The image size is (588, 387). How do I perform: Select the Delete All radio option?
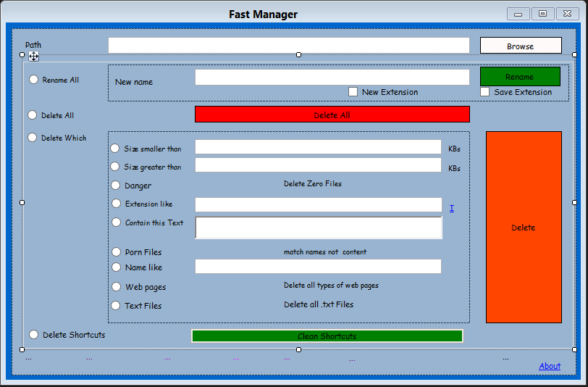[33, 115]
